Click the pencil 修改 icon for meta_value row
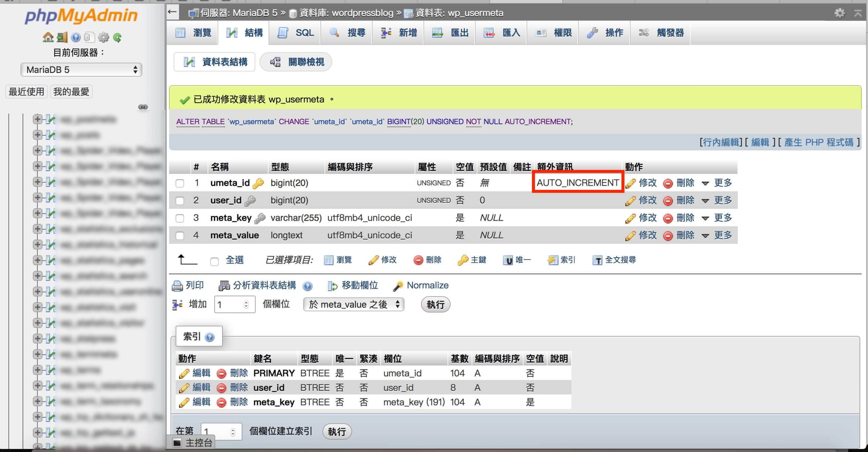This screenshot has height=452, width=868. (x=630, y=236)
